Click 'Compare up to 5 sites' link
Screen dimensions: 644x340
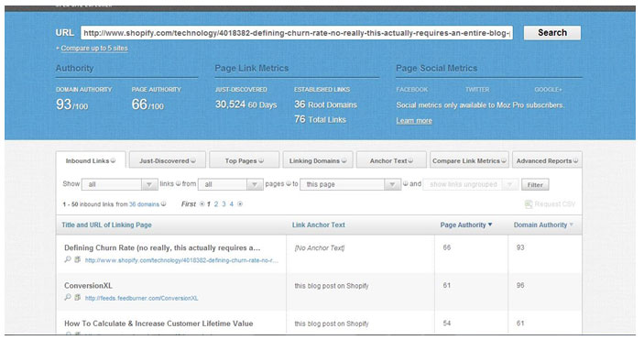(x=94, y=48)
